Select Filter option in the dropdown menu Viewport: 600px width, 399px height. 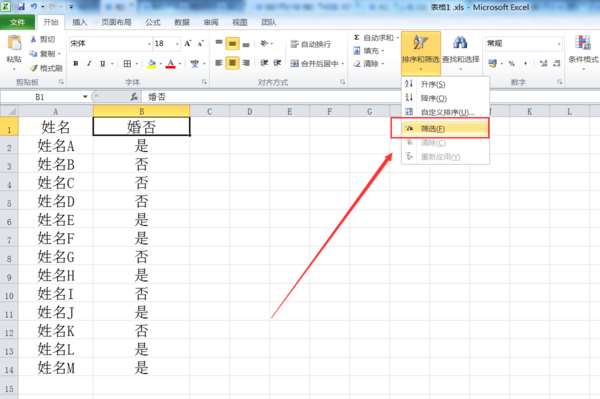pyautogui.click(x=440, y=129)
